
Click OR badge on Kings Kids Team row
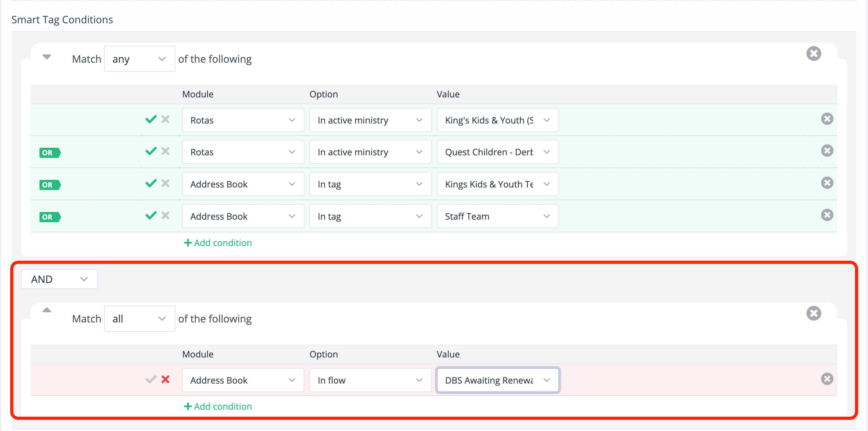(50, 185)
